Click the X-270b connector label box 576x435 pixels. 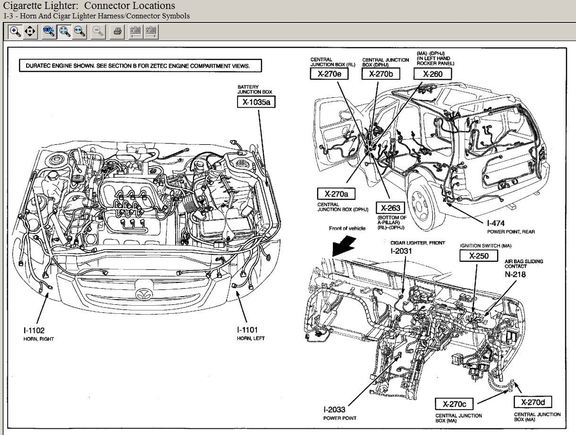381,74
